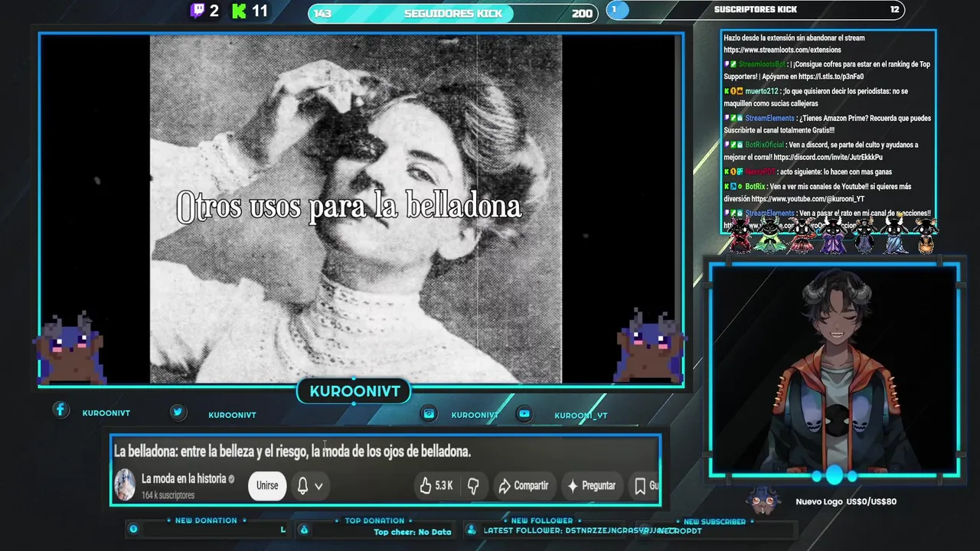Viewport: 980px width, 551px height.
Task: Open the l.stls.to/p3nFa0 link in chat
Action: tap(831, 77)
